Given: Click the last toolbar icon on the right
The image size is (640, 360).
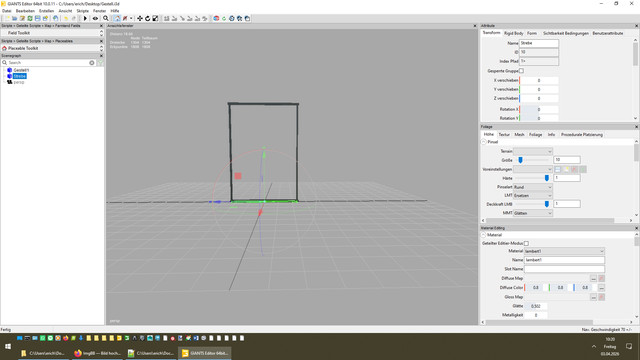Looking at the screenshot, I should [x=247, y=18].
